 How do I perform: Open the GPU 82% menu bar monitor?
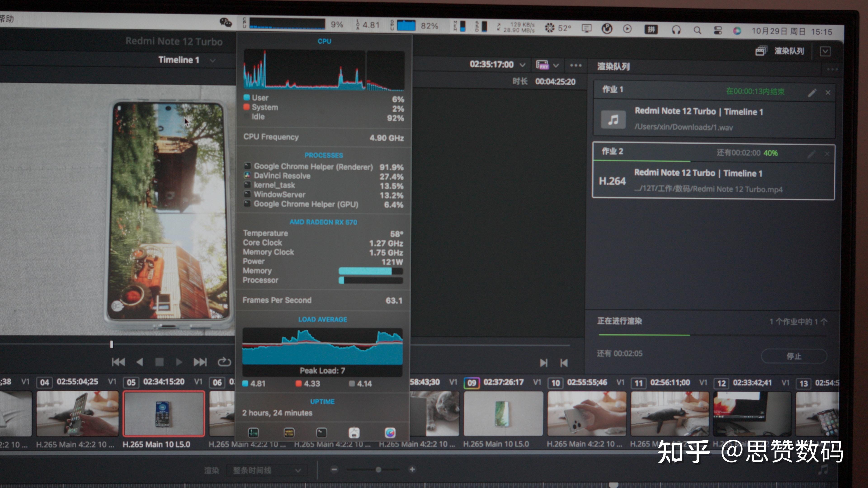414,26
